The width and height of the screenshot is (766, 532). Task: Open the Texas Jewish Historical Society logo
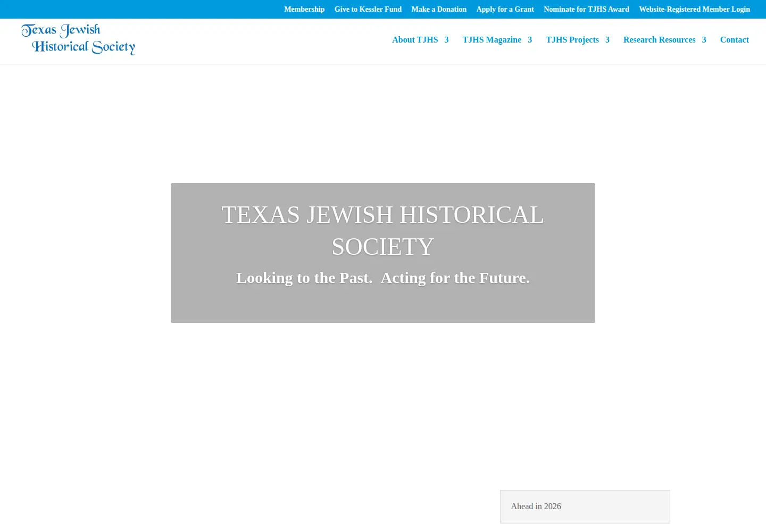(x=78, y=39)
